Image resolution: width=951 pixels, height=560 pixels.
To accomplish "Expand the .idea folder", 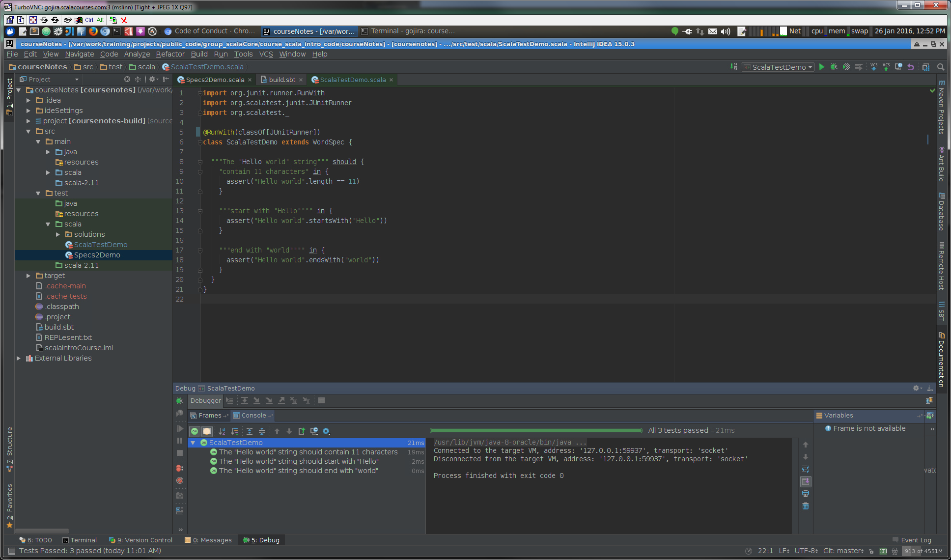I will [x=28, y=100].
